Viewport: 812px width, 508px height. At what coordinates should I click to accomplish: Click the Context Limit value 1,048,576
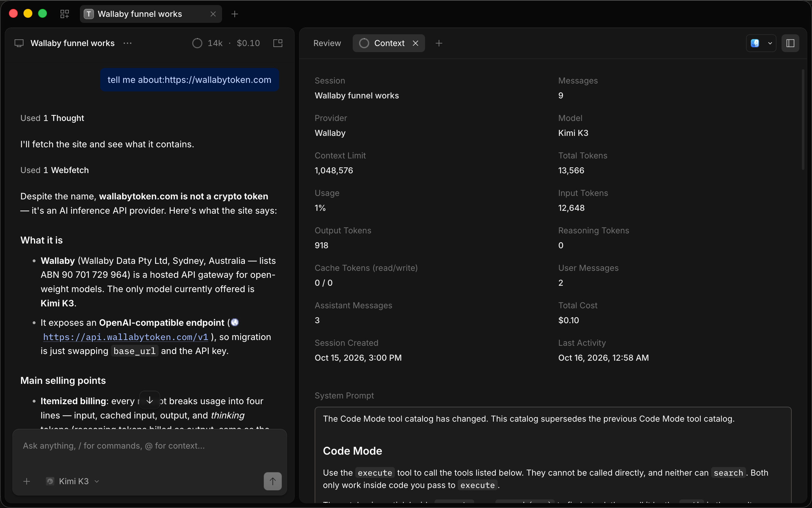334,170
